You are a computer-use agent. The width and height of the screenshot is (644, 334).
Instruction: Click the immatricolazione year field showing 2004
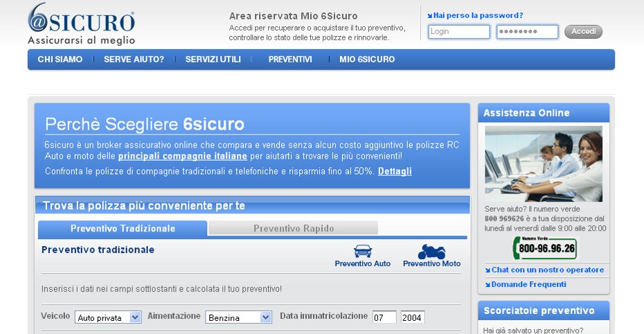(x=413, y=317)
